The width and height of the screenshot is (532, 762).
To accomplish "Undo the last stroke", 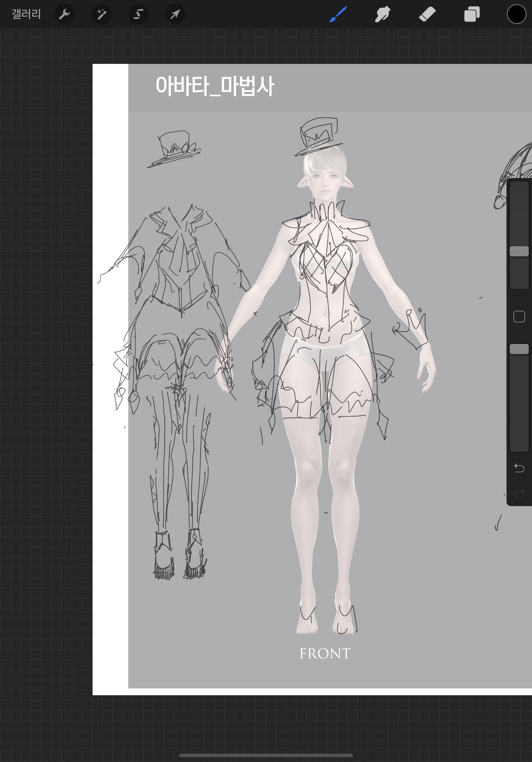I will tap(519, 468).
